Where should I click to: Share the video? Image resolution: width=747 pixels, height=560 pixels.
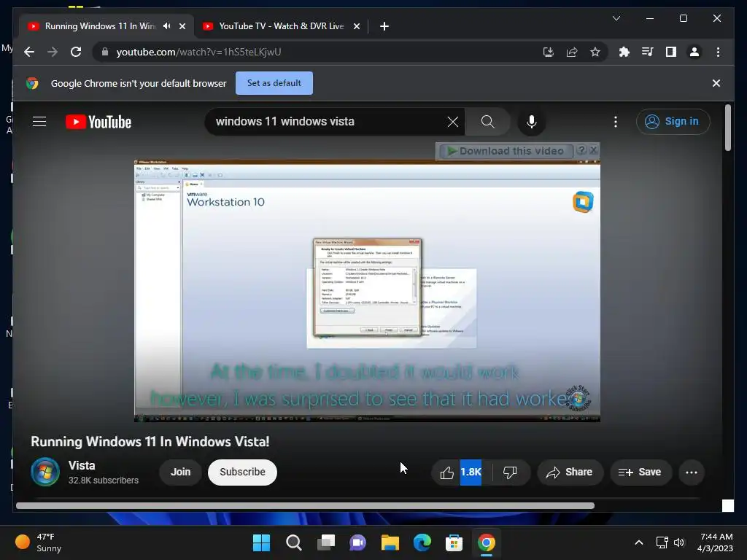pos(570,472)
